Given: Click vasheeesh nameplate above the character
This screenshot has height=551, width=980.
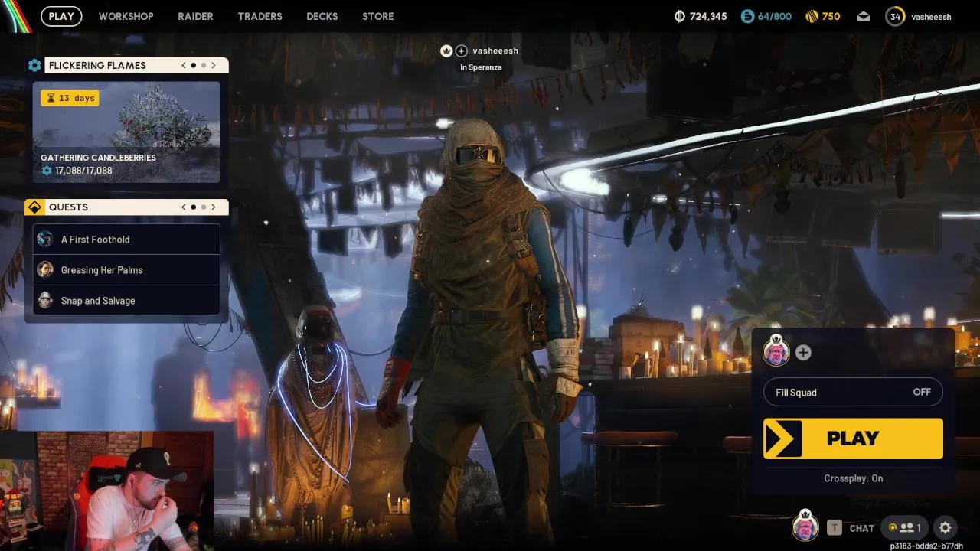Looking at the screenshot, I should pyautogui.click(x=495, y=51).
